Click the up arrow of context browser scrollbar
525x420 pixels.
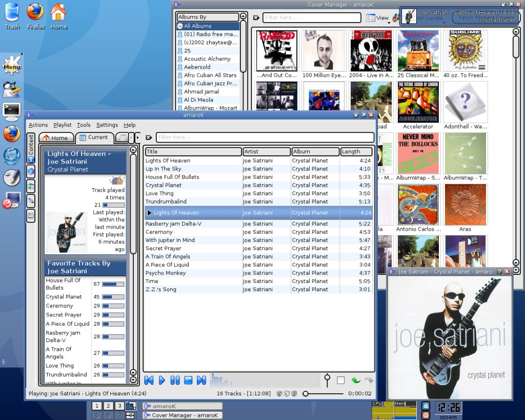(133, 150)
